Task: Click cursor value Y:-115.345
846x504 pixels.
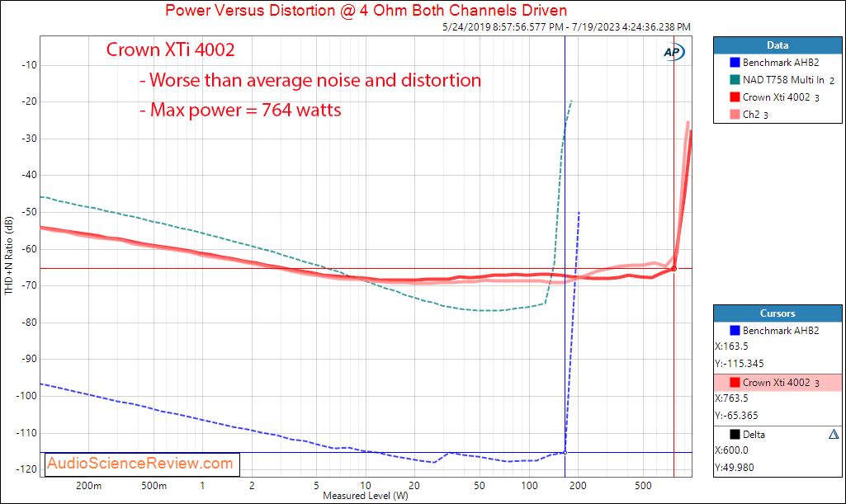Action: [x=740, y=363]
